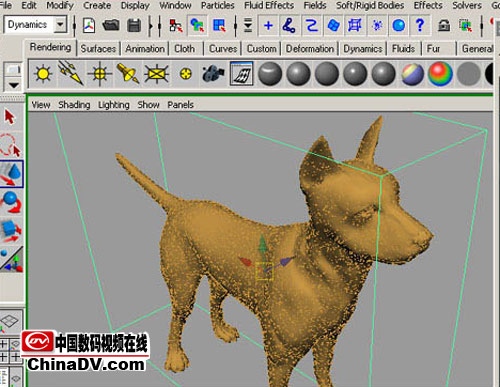Open the Fluid Effects menu
The width and height of the screenshot is (500, 387).
(269, 5)
